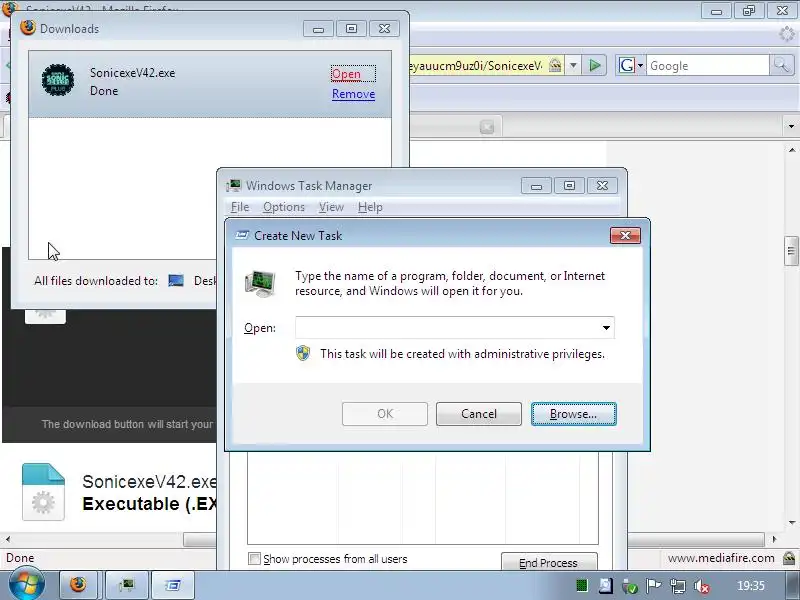Cancel the Create New Task dialog
Viewport: 800px width, 600px height.
(x=479, y=414)
